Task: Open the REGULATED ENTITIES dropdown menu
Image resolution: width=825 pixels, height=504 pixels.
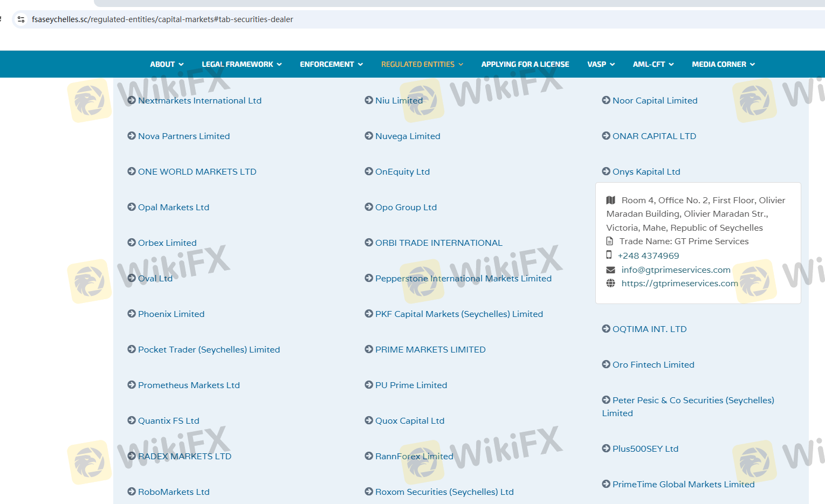Action: [422, 64]
